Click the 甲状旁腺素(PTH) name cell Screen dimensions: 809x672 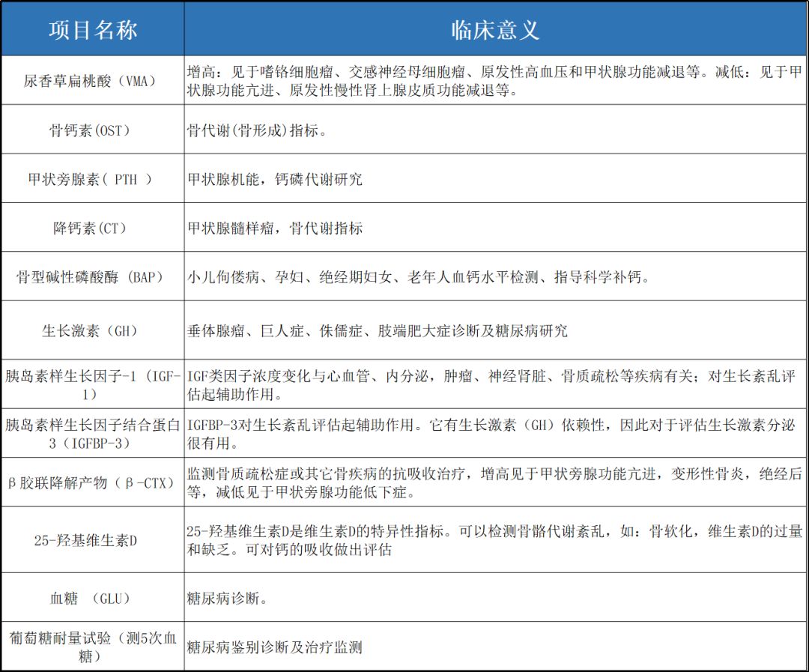(x=93, y=179)
